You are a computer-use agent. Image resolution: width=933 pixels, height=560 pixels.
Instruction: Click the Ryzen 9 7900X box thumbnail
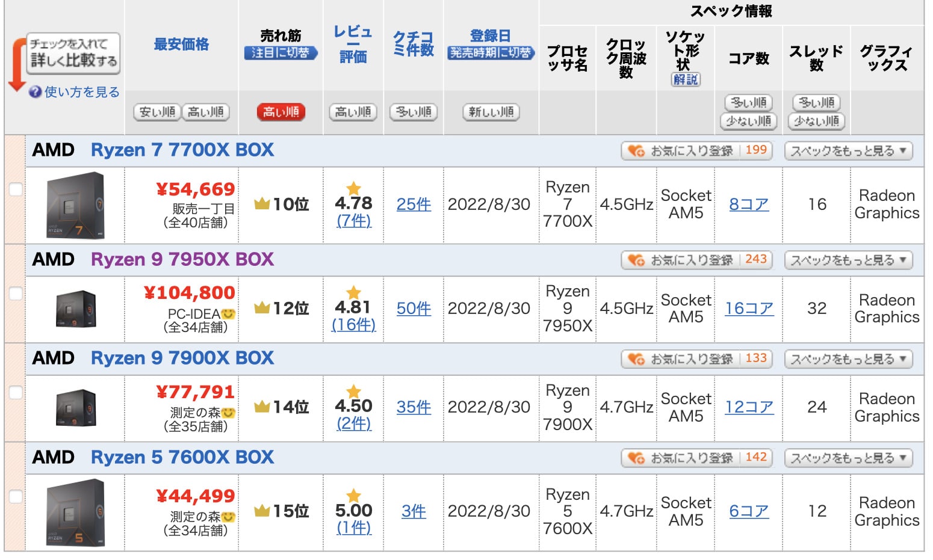[76, 408]
